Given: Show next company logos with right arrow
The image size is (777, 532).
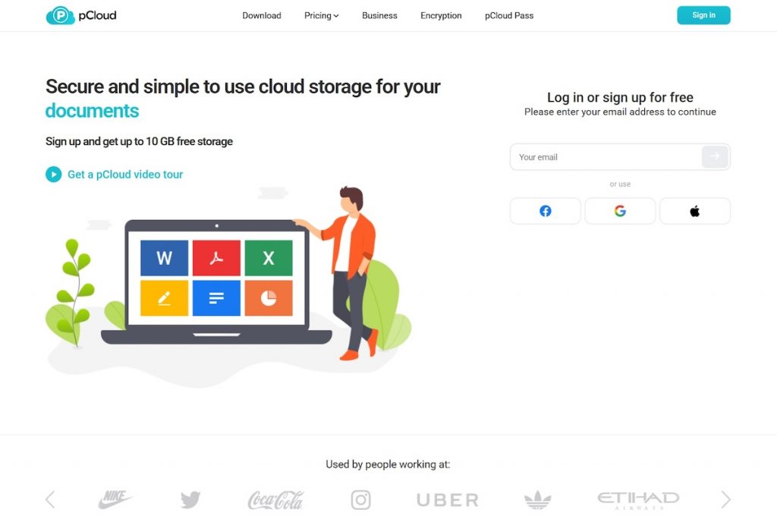Looking at the screenshot, I should [x=725, y=499].
